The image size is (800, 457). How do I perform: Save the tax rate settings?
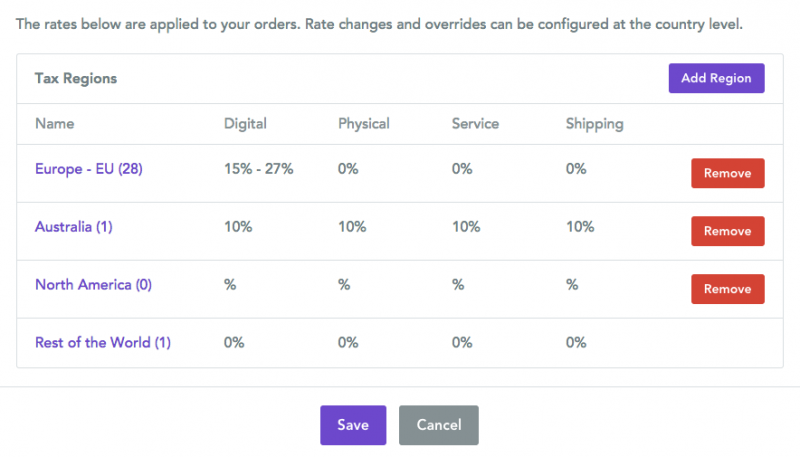(x=353, y=425)
